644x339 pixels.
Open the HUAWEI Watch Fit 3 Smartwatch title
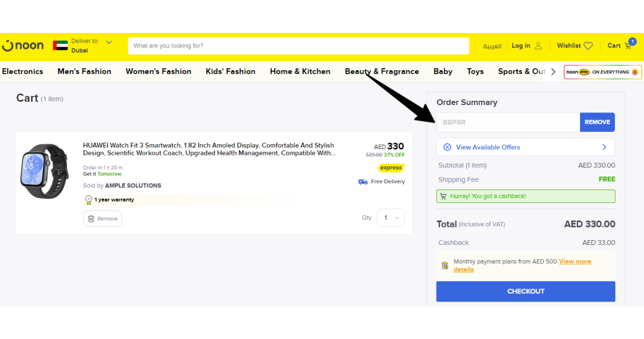[x=209, y=149]
